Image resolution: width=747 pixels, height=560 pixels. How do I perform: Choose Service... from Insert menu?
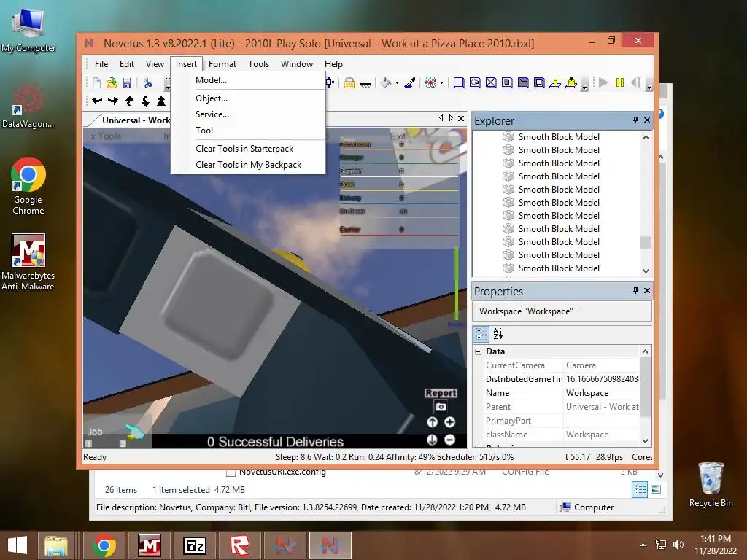click(x=248, y=114)
